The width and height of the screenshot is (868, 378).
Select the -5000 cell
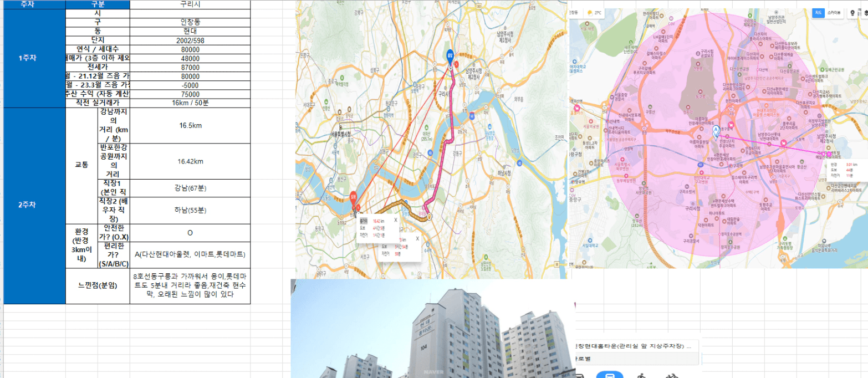point(190,85)
